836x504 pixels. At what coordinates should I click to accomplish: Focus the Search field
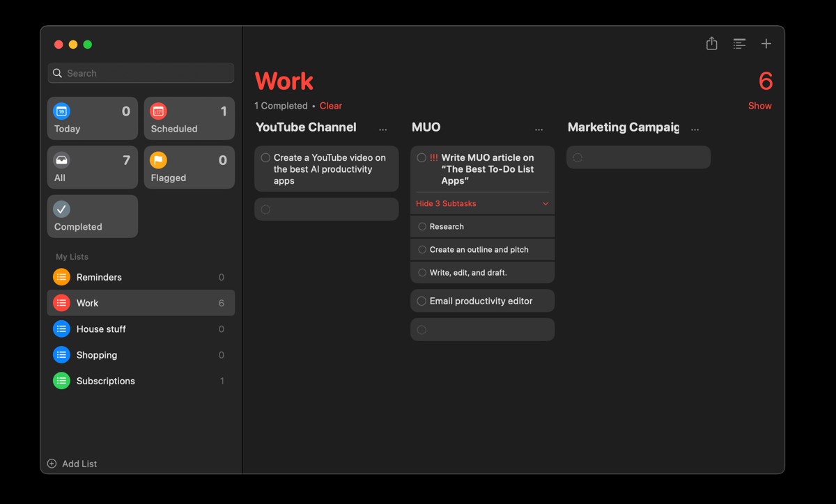tap(141, 73)
